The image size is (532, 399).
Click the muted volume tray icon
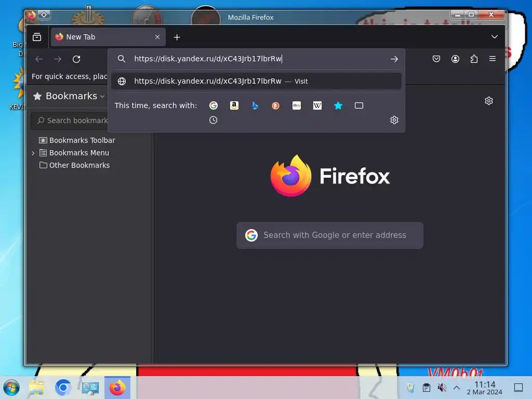[x=442, y=388]
